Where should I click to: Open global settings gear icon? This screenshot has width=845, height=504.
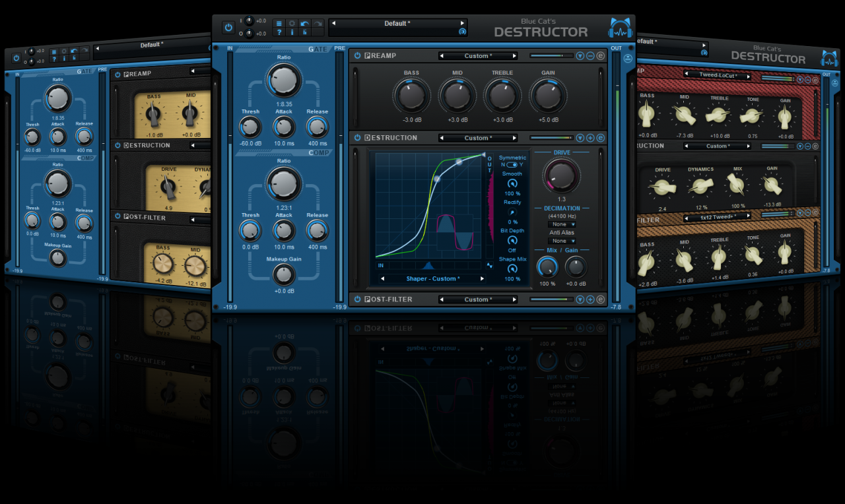point(292,23)
